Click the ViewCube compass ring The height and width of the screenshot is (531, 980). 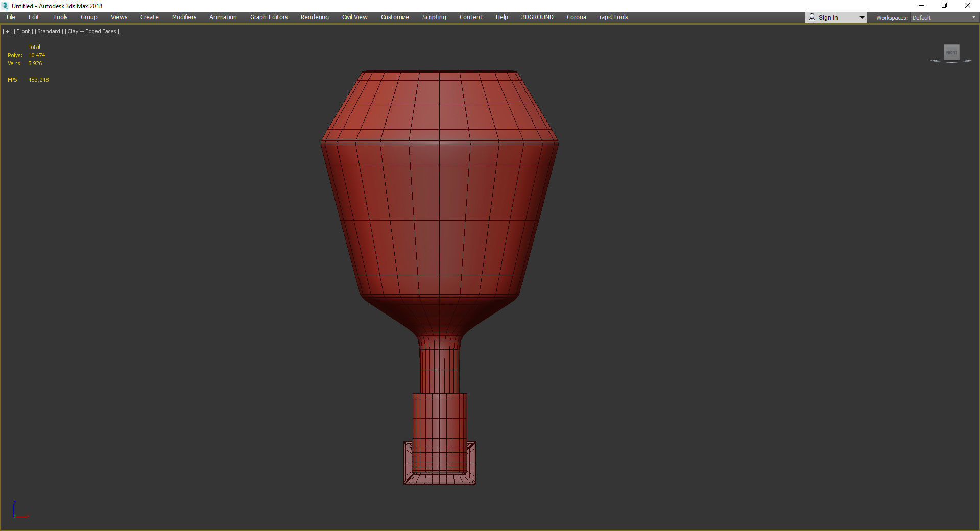951,61
